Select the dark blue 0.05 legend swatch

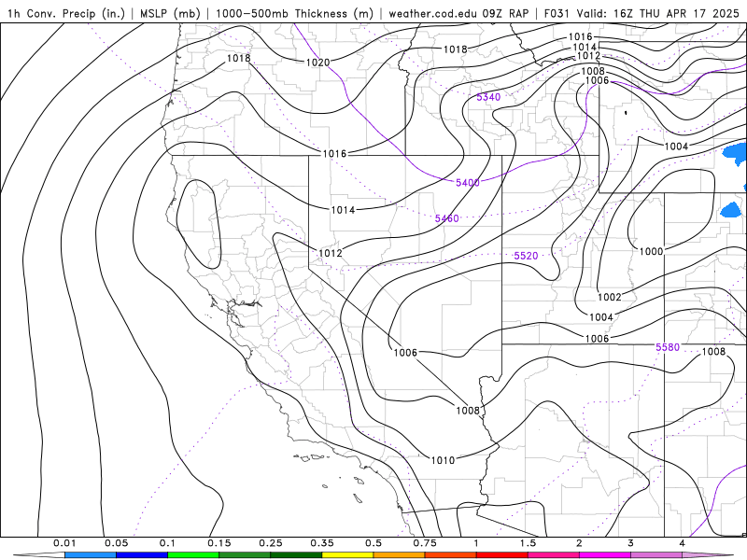point(142,555)
